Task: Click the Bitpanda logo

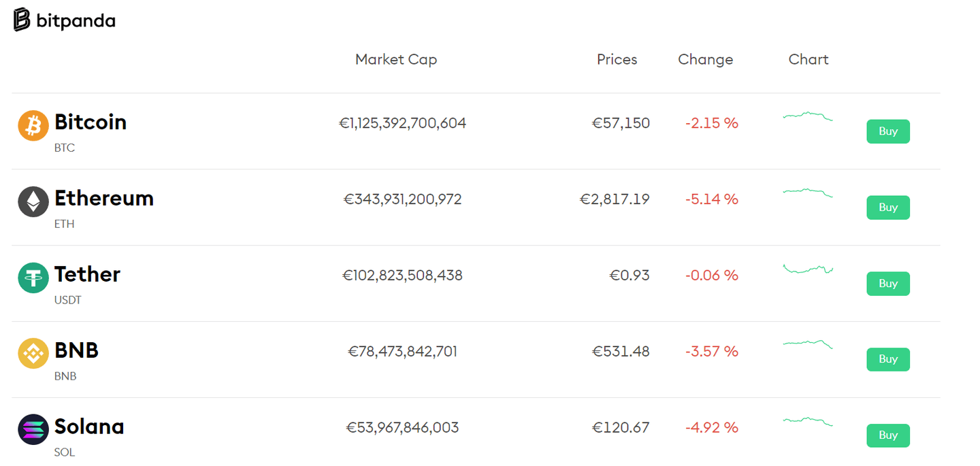Action: pyautogui.click(x=64, y=20)
